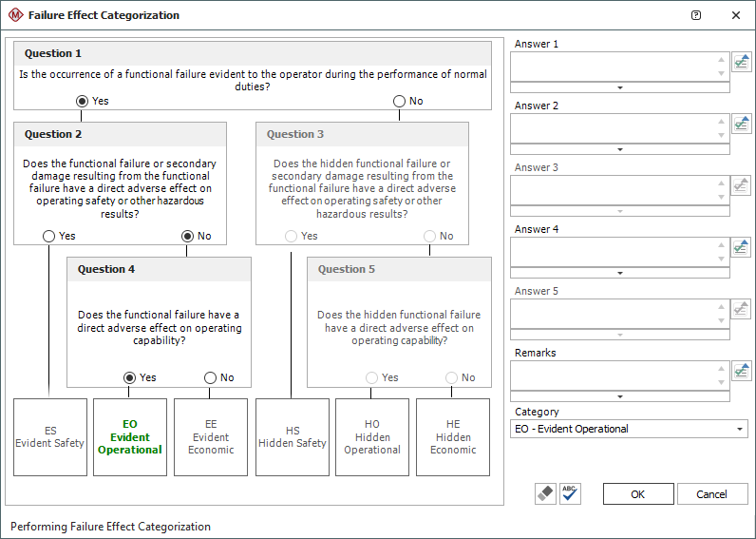Click the EE Evident Economic category box
Screen dimensions: 756x539
pos(211,437)
